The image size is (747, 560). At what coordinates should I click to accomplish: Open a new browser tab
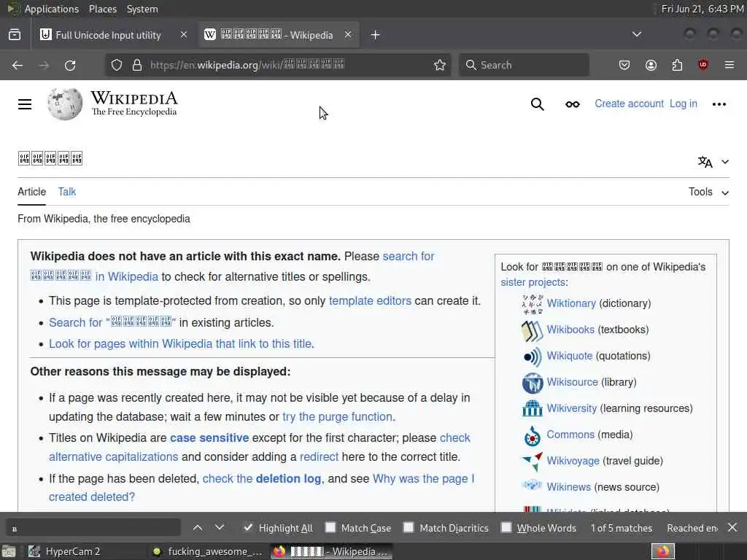[376, 35]
